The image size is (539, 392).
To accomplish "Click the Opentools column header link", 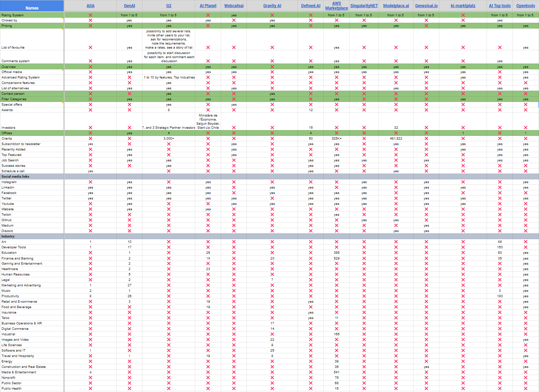I will (525, 6).
